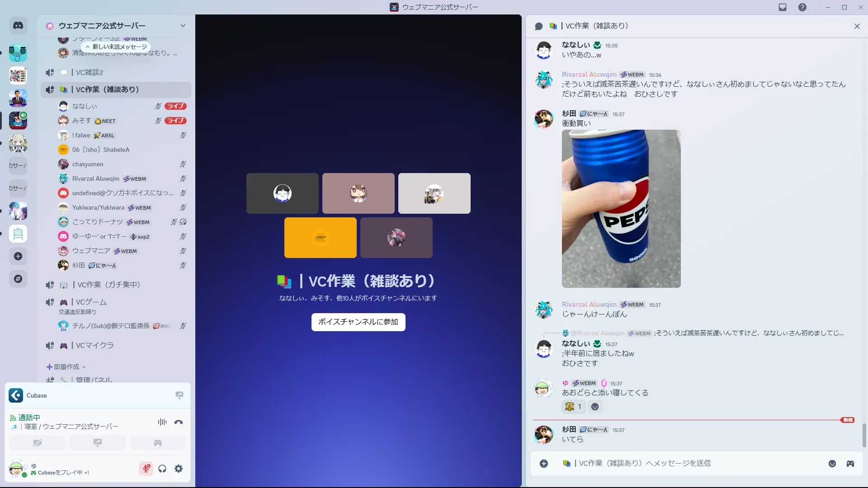Expand the 部屋作成 category

point(66,367)
